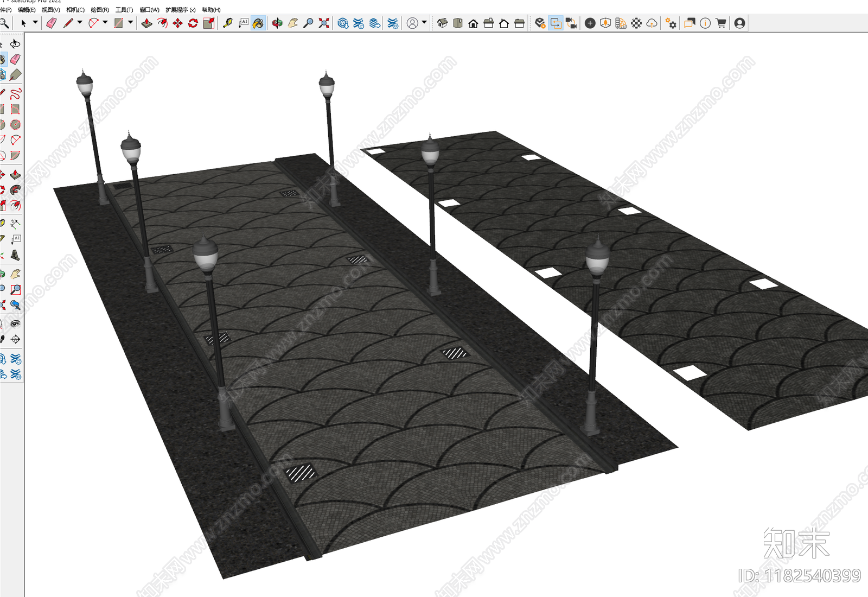This screenshot has height=597, width=868.
Task: Select the Arc tool in top toolbar
Action: click(x=93, y=23)
